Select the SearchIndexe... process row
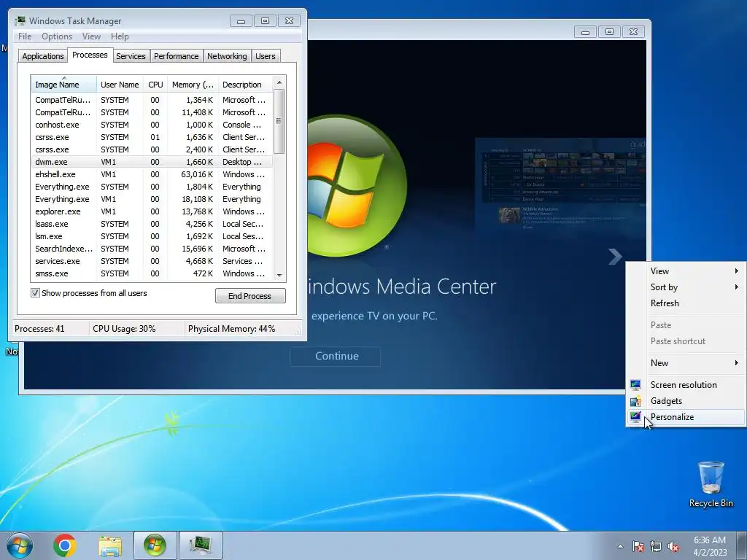Screen dimensions: 747x560 click(152, 249)
